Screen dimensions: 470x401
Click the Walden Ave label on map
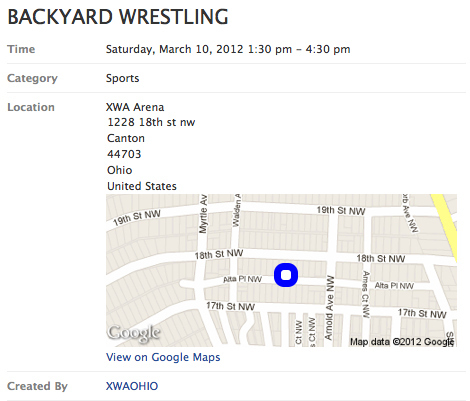pyautogui.click(x=236, y=211)
